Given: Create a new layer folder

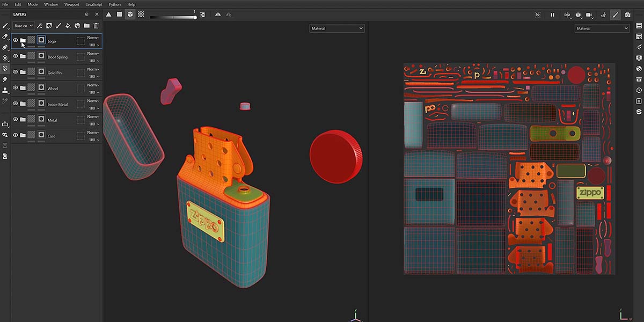Looking at the screenshot, I should 86,25.
